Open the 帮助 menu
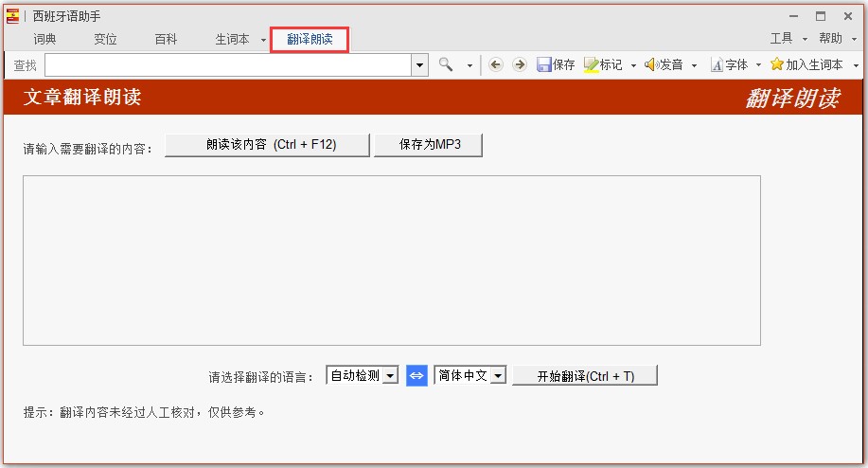Viewport: 868px width, 468px height. click(830, 38)
